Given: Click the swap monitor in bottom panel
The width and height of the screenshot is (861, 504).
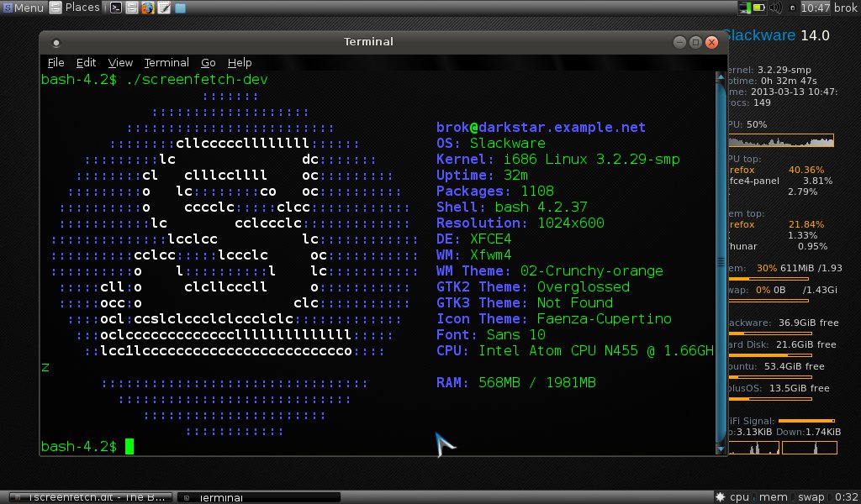Looking at the screenshot, I should 811,497.
